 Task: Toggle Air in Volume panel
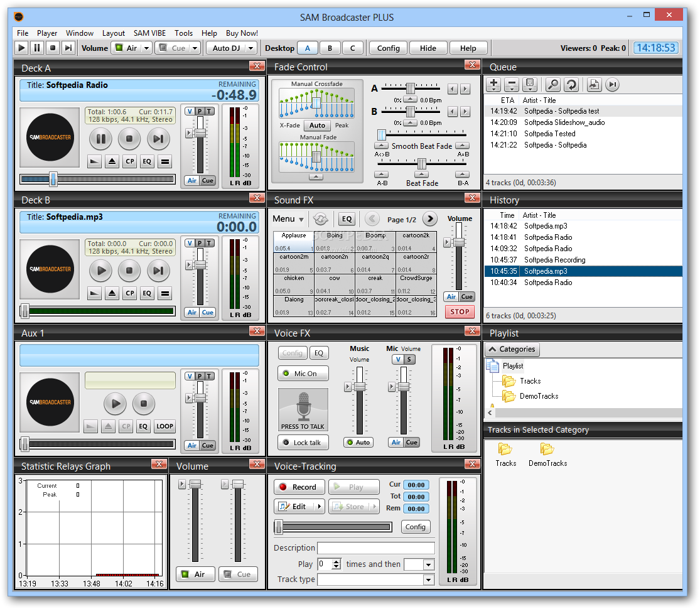(195, 574)
